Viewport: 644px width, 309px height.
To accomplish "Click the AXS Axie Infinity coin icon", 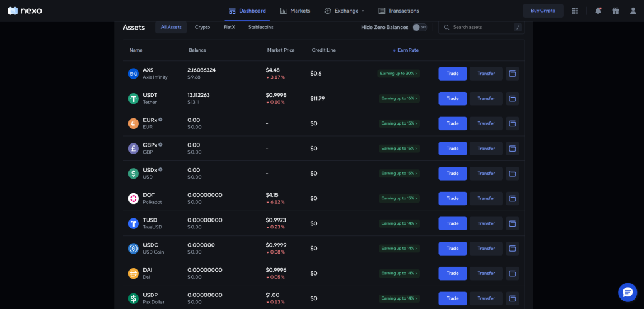I will 133,74.
